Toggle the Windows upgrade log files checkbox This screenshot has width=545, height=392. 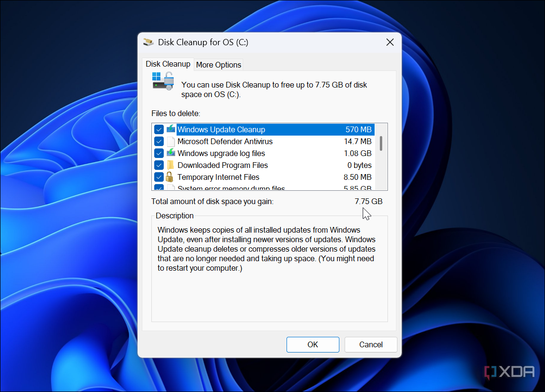pyautogui.click(x=159, y=153)
